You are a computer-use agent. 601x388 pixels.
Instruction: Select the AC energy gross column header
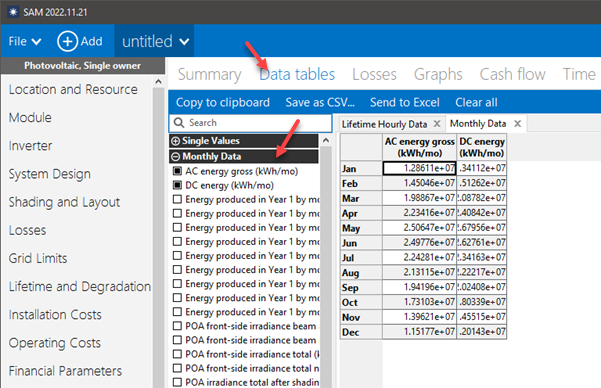(420, 147)
